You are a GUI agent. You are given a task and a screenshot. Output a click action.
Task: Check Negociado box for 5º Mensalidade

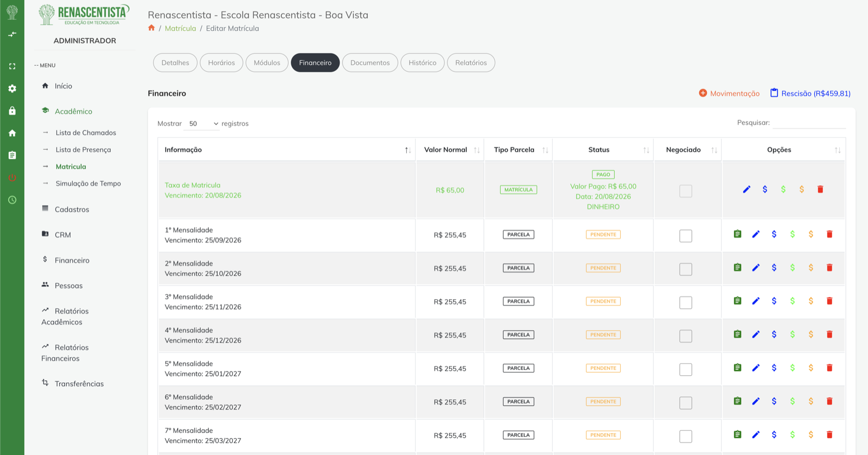click(x=686, y=369)
